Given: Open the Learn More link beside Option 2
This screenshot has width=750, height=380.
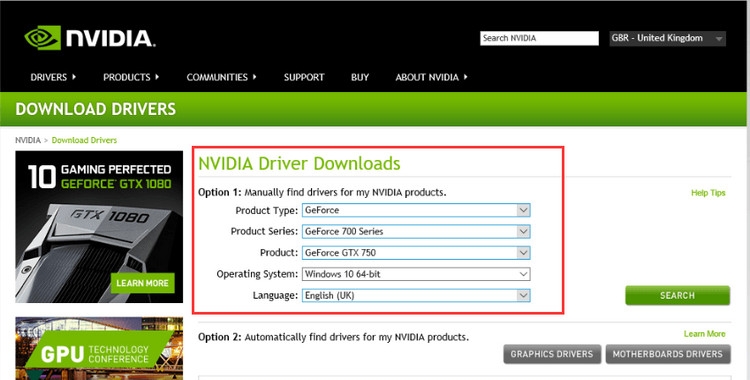Looking at the screenshot, I should 705,334.
